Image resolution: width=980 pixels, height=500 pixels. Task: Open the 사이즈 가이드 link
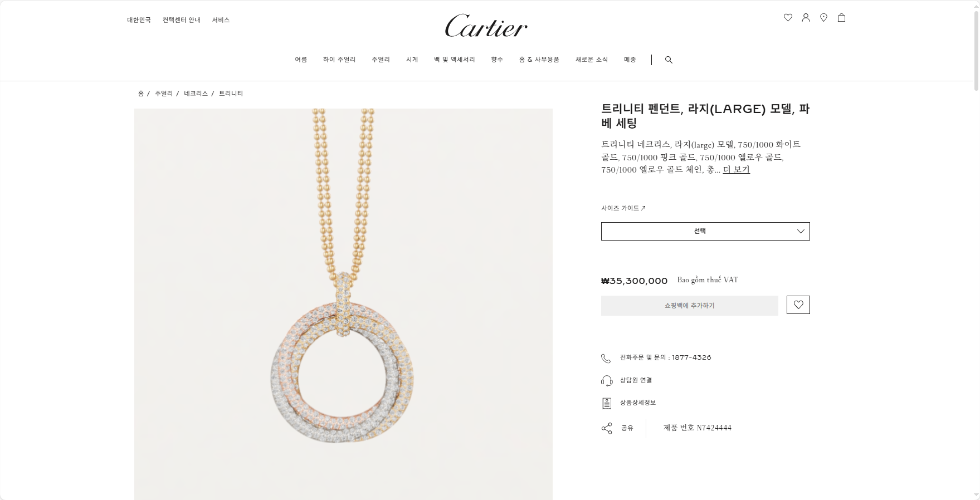click(623, 208)
